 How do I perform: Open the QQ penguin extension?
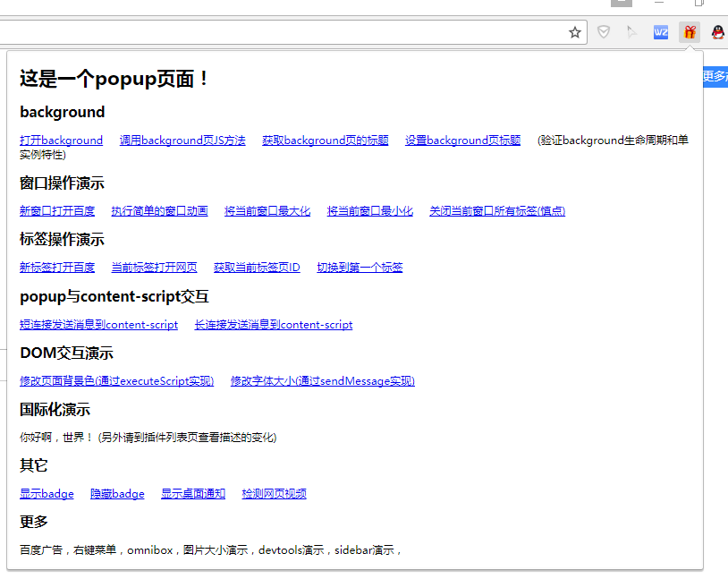716,32
